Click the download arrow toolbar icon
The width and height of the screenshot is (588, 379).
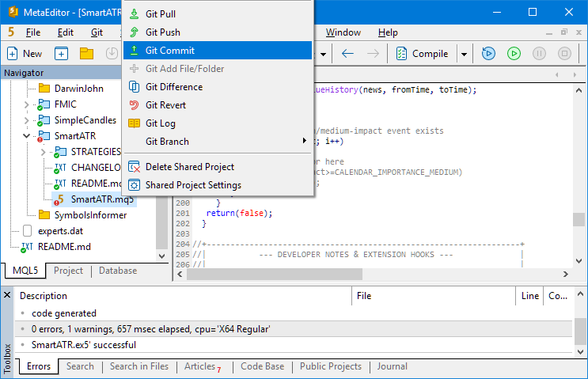112,54
